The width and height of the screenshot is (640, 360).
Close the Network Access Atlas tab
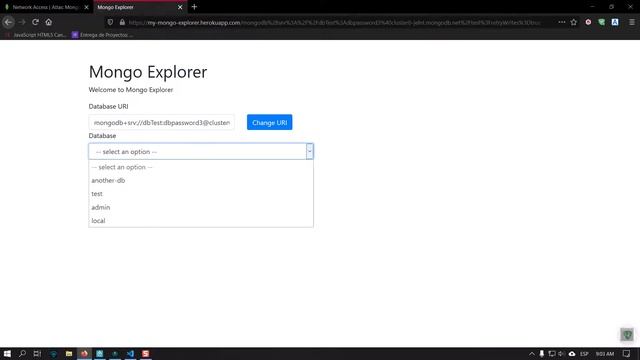point(86,7)
